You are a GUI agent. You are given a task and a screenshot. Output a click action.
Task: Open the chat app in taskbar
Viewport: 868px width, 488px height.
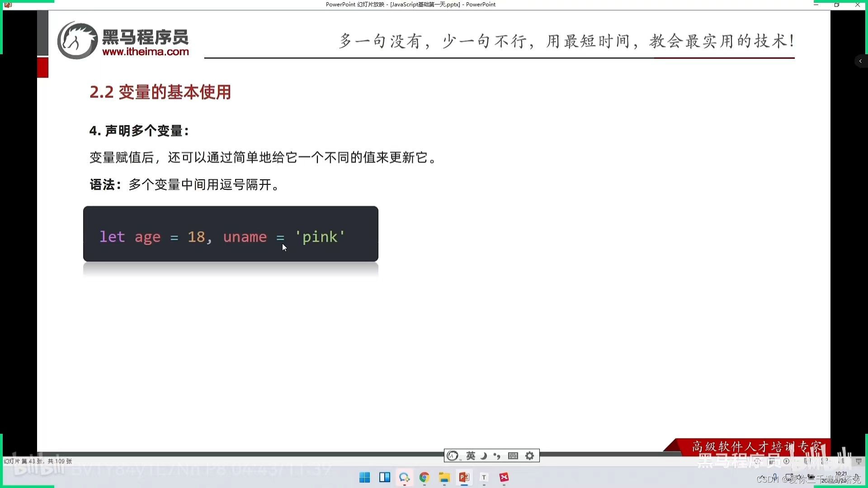(x=404, y=478)
